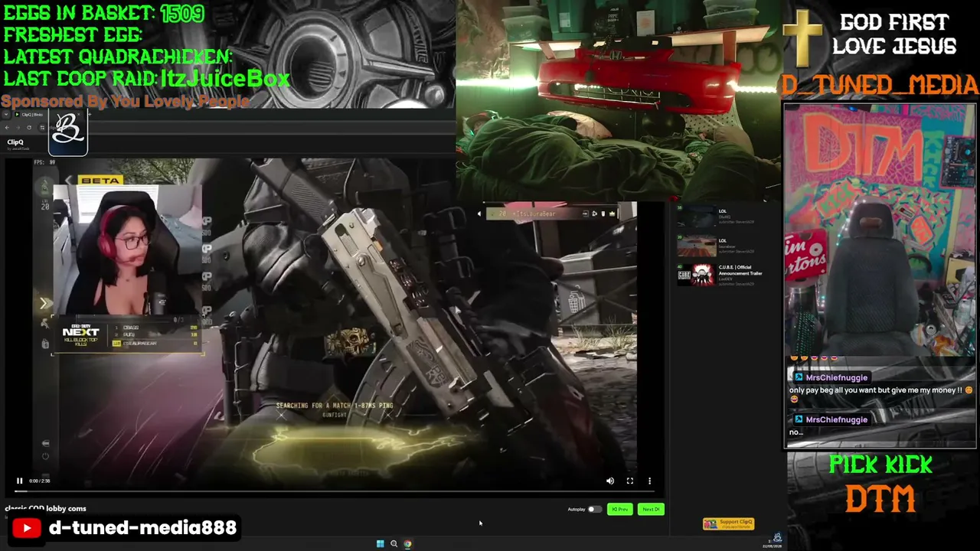Click the browser forward arrow

coord(18,127)
